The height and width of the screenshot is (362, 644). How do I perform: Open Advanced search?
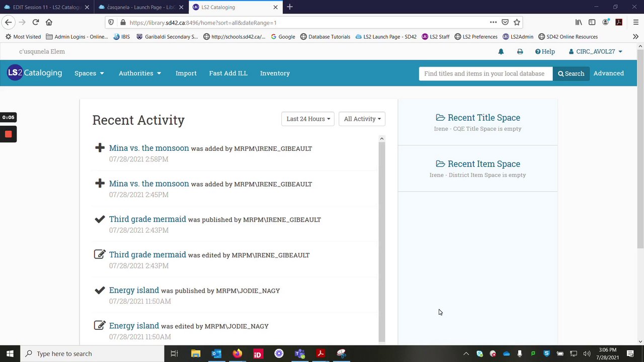tap(608, 73)
